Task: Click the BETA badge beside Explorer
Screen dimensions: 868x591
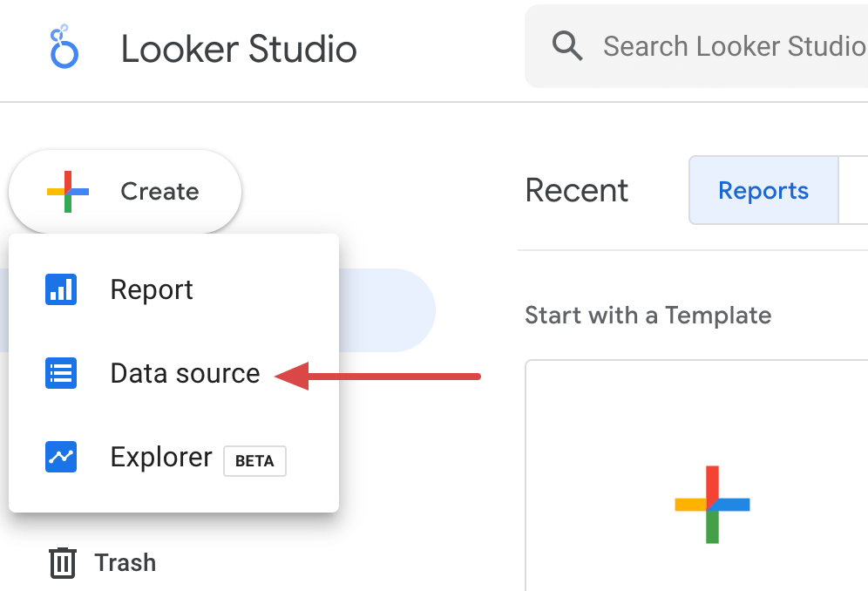Action: coord(254,461)
